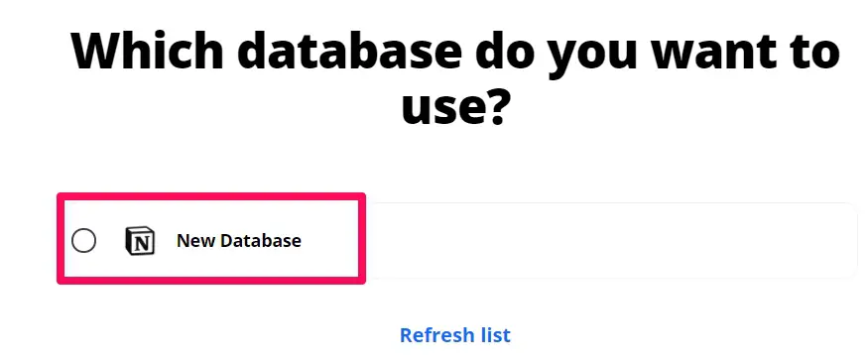Click the word Database in the list option
868x362 pixels.
(261, 241)
